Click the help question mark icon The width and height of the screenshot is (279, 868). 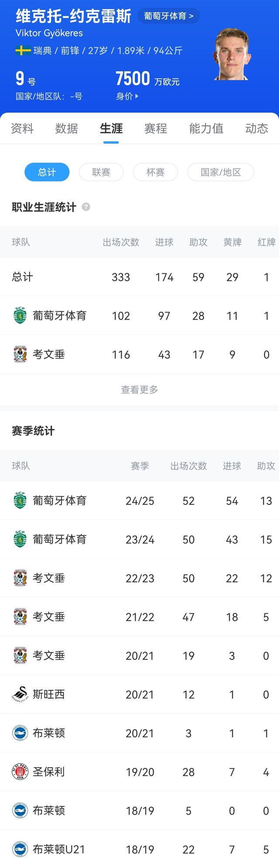point(86,207)
